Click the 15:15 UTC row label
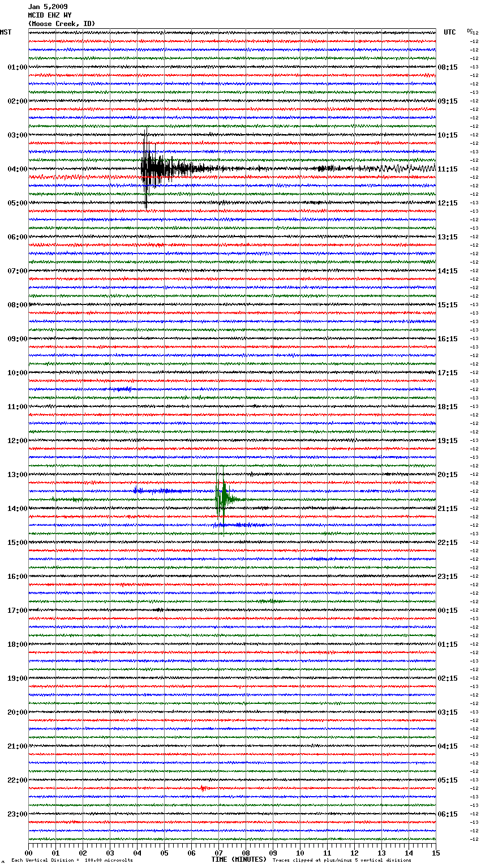The width and height of the screenshot is (481, 868). click(448, 305)
